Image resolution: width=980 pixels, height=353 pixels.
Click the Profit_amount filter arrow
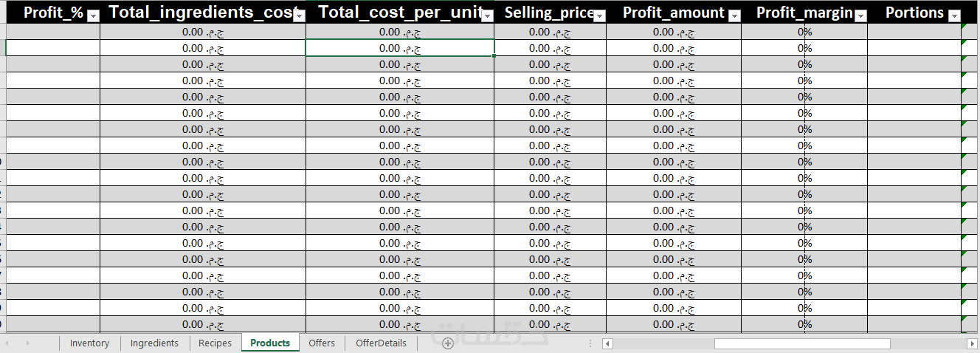coord(734,16)
